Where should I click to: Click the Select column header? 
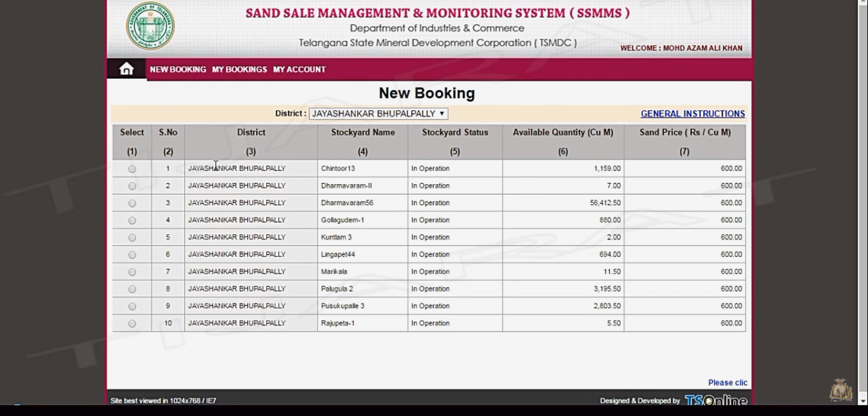pyautogui.click(x=132, y=132)
